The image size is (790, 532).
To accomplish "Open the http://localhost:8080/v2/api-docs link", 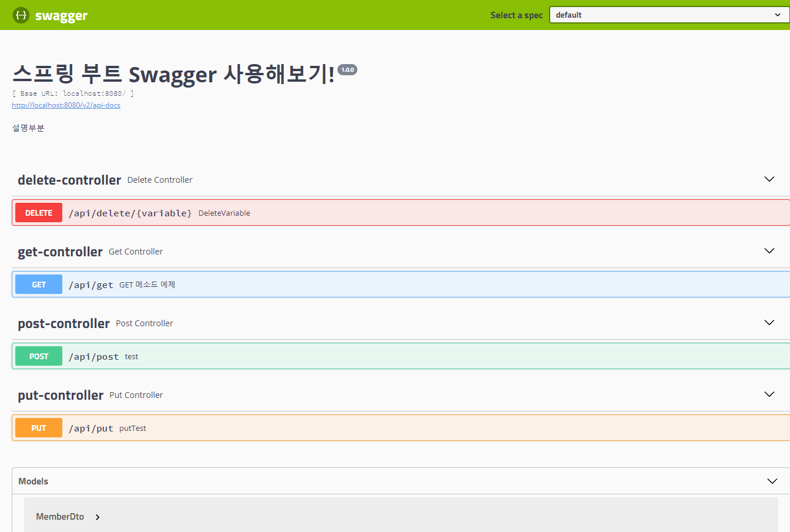I will (x=66, y=105).
